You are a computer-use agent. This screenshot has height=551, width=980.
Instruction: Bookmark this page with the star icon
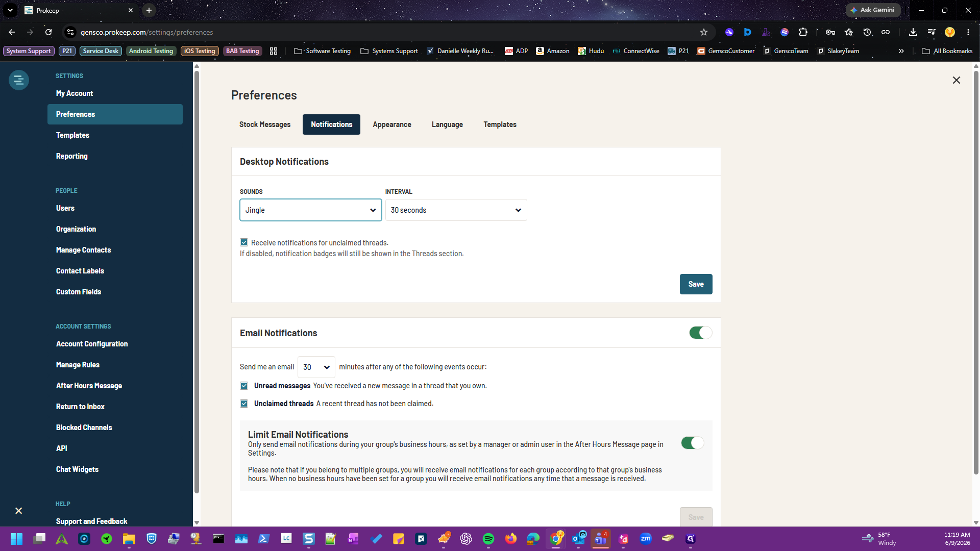(704, 32)
